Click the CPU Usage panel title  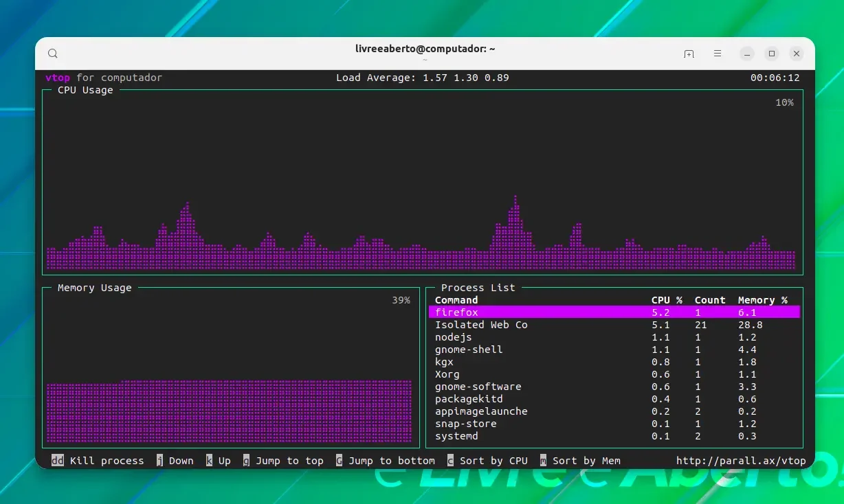tap(85, 90)
